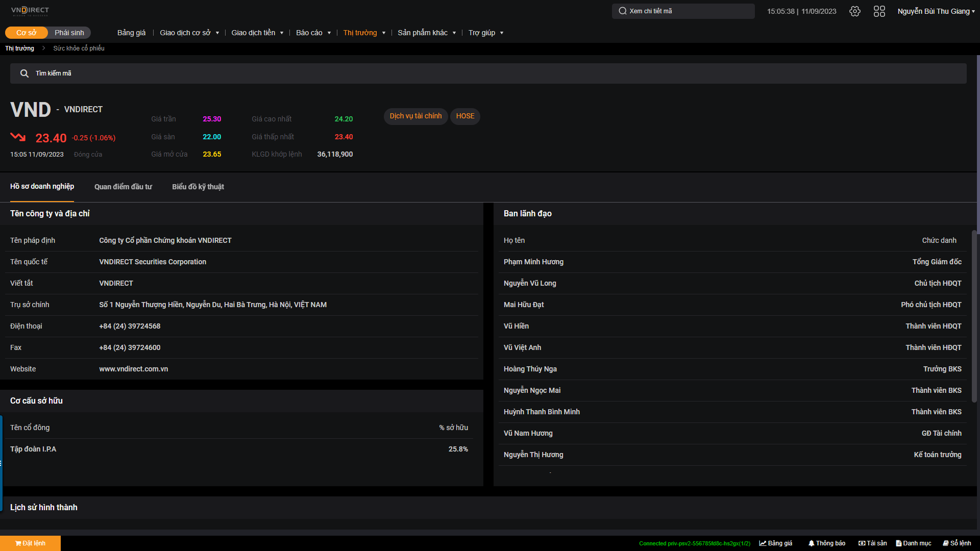Click the name 'Mai Hữu Đạt'
The image size is (980, 551).
click(524, 305)
